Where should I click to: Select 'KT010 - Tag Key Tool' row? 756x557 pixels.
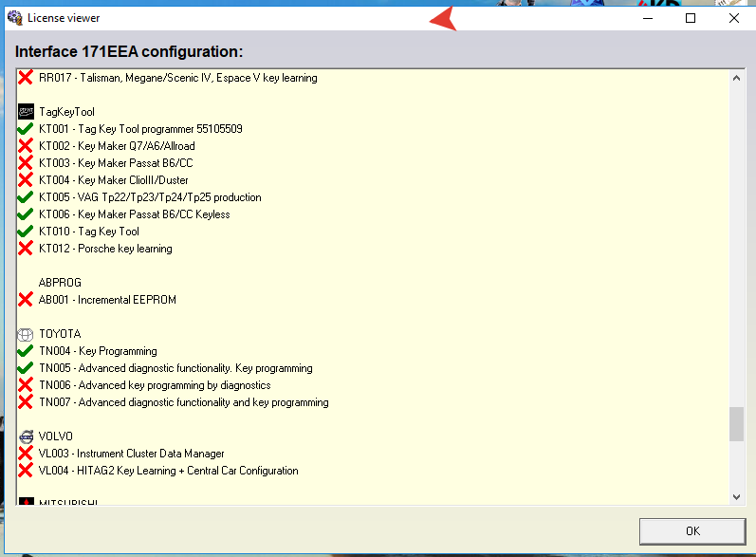tap(89, 232)
